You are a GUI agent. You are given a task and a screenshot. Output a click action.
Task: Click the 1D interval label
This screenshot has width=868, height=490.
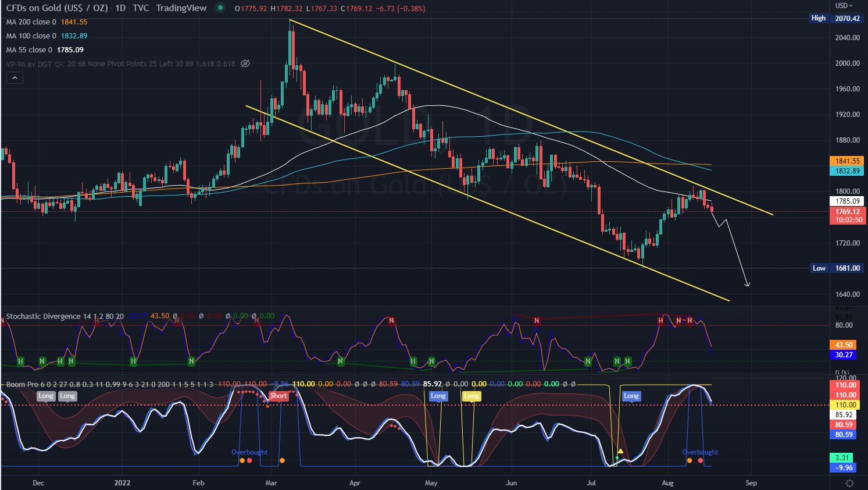tap(120, 8)
